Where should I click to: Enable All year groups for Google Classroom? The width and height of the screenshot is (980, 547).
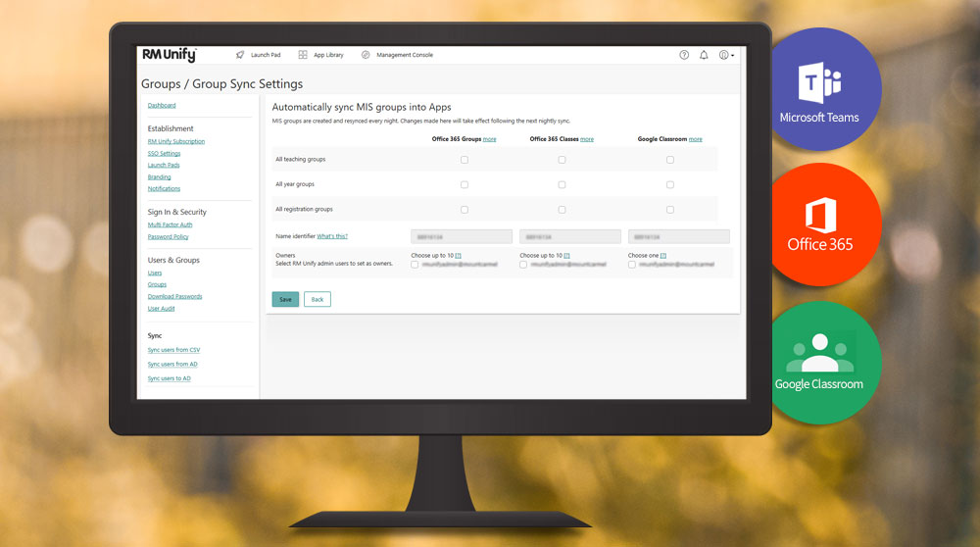click(670, 185)
